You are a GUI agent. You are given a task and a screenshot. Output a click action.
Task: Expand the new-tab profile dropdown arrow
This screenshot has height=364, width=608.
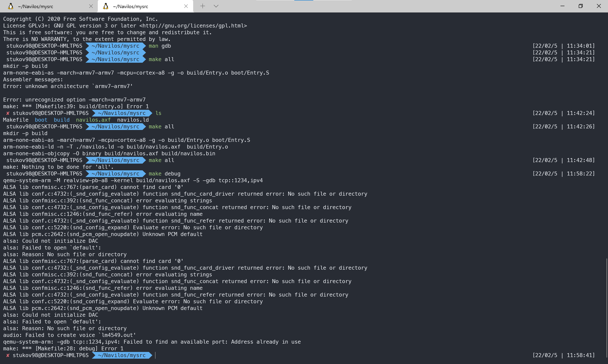[x=216, y=6]
